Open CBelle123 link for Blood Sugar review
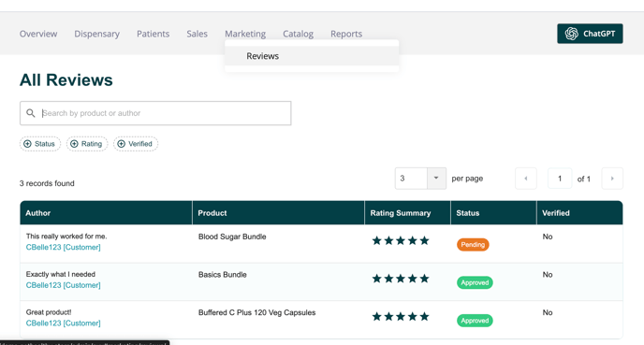This screenshot has height=345, width=644. tap(63, 248)
